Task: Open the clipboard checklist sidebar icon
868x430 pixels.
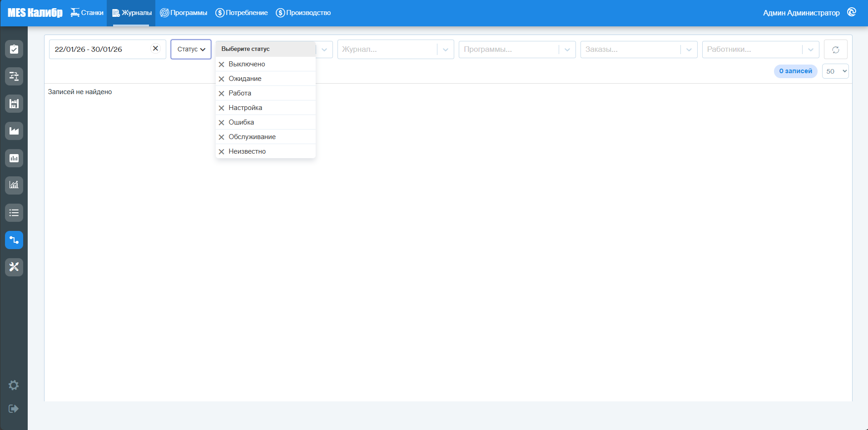Action: coord(14,49)
